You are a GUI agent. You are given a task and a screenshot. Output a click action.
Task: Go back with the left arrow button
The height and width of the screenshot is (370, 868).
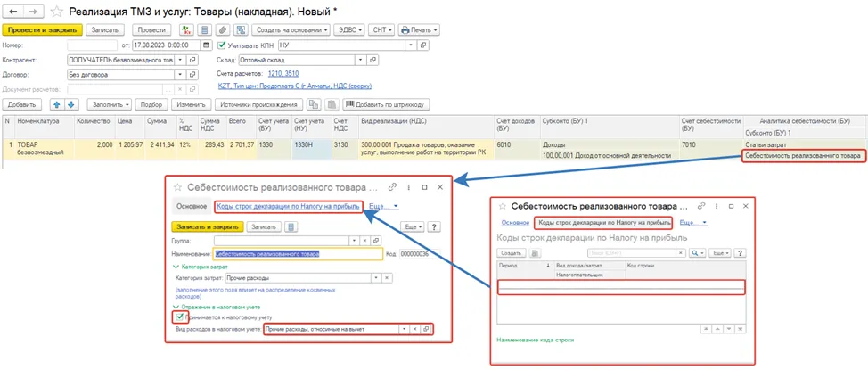pyautogui.click(x=13, y=12)
